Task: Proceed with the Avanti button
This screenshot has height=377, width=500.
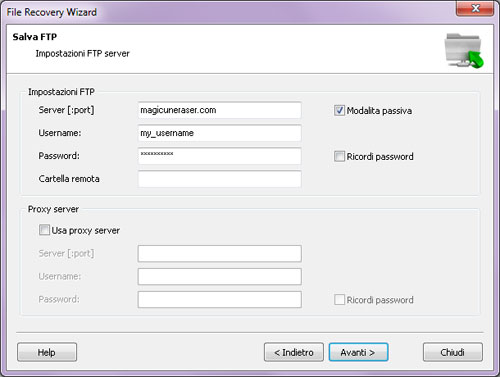Action: (358, 352)
